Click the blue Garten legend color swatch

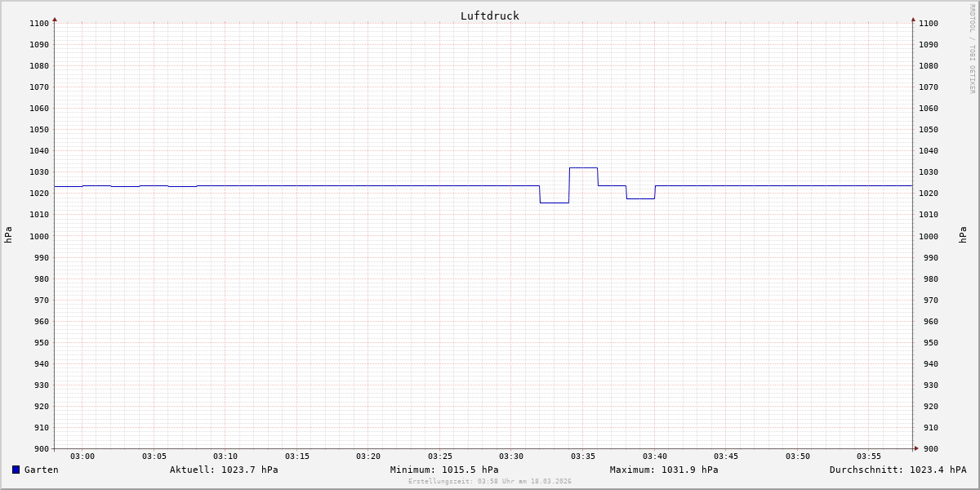[x=16, y=470]
